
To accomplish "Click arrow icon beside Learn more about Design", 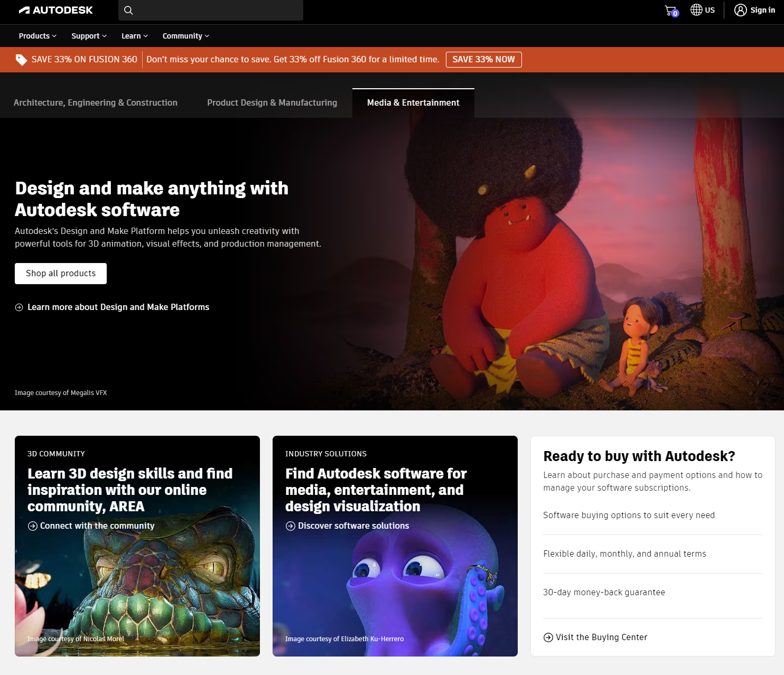I will [x=19, y=307].
